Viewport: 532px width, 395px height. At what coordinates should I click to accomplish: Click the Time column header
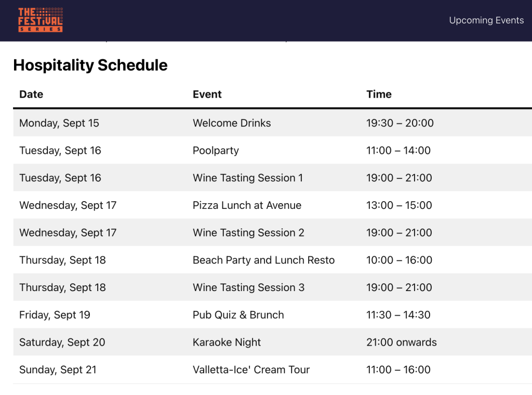(379, 95)
